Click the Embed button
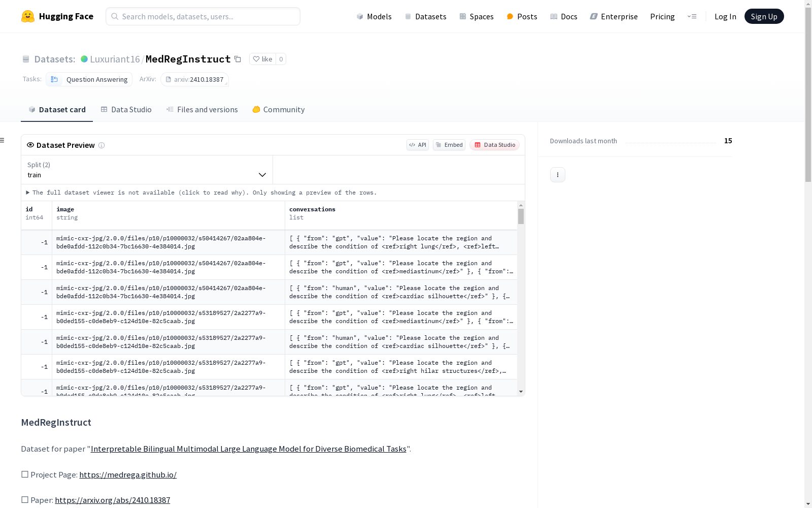 pyautogui.click(x=449, y=145)
